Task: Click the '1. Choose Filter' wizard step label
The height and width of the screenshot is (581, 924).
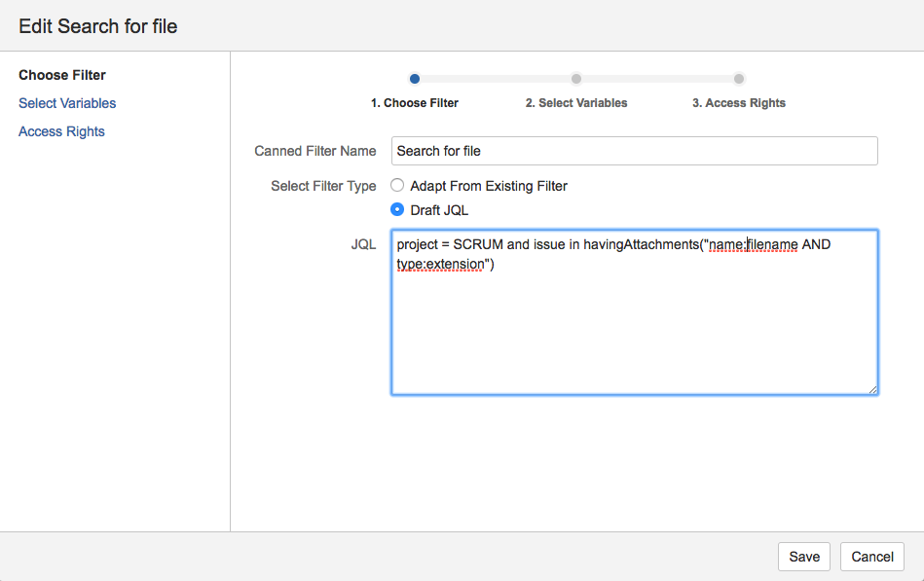Action: [x=414, y=102]
